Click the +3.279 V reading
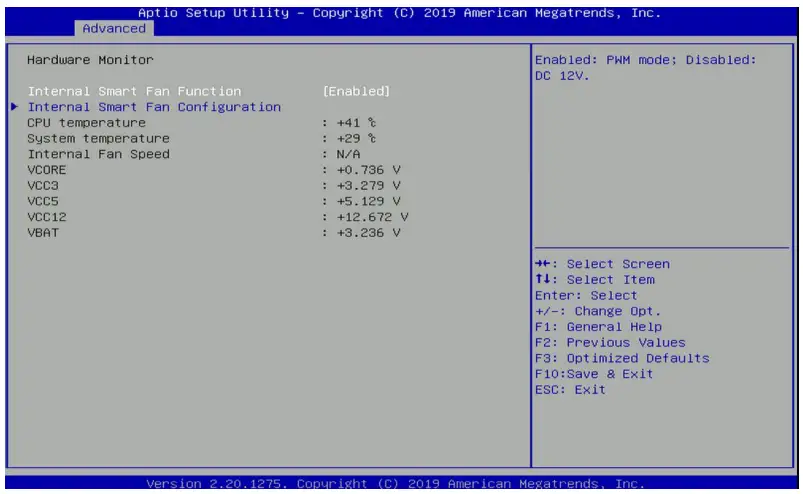Screen dimensions: 803x494 [x=368, y=185]
